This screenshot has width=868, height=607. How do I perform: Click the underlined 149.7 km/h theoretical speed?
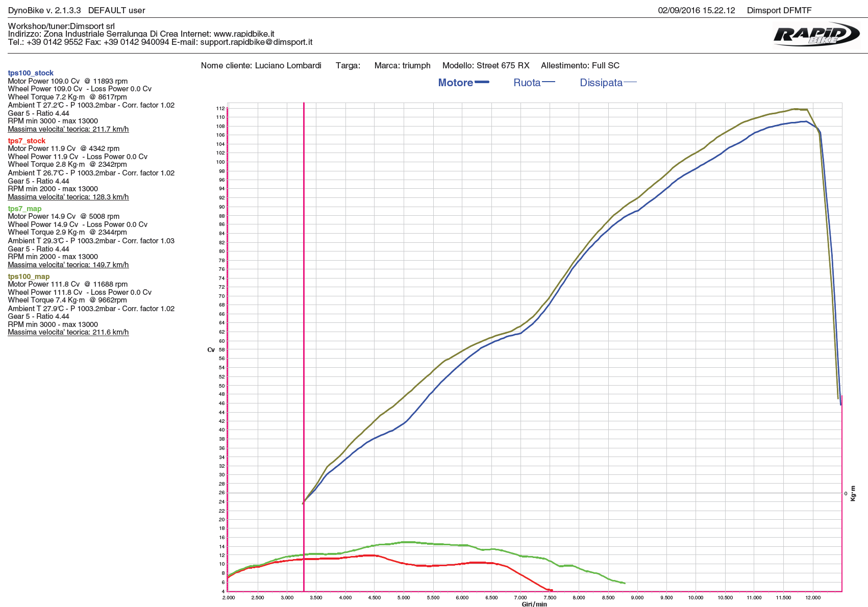coord(68,265)
